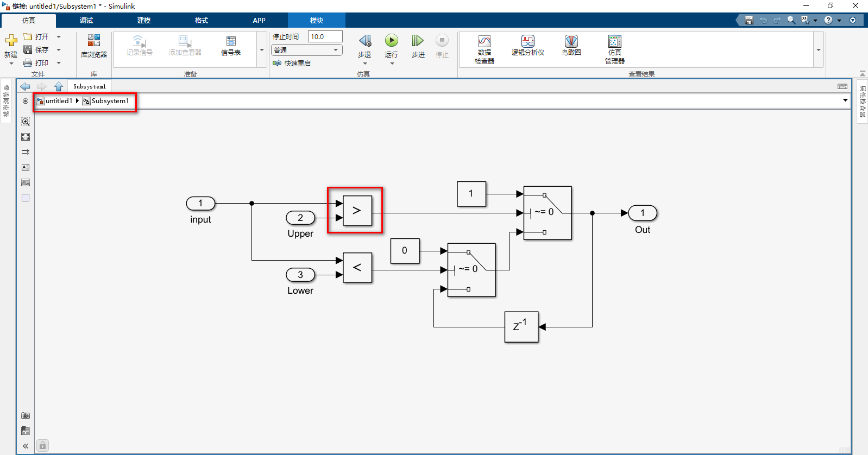Select the less-than relational operator block
Viewport: 868px width, 455px height.
tap(357, 268)
